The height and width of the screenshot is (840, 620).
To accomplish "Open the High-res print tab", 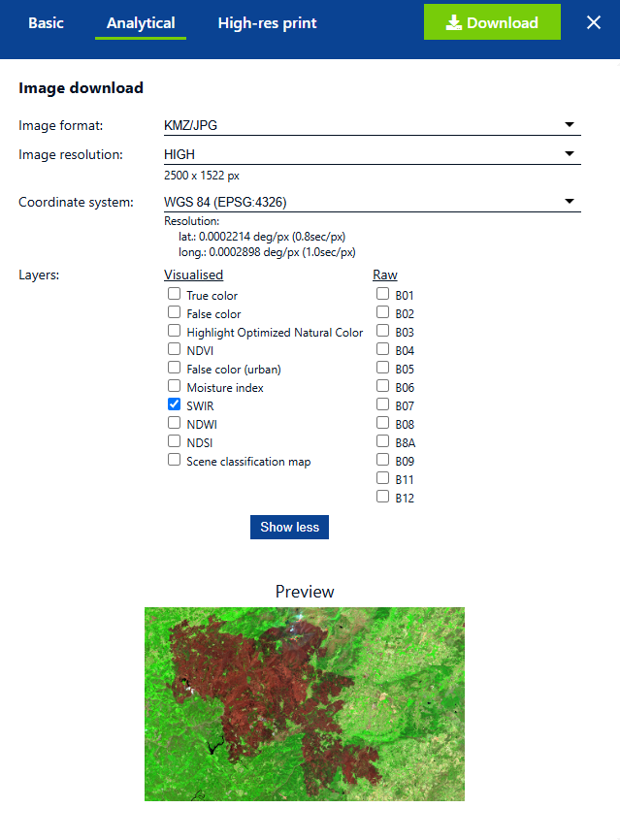I will click(267, 22).
